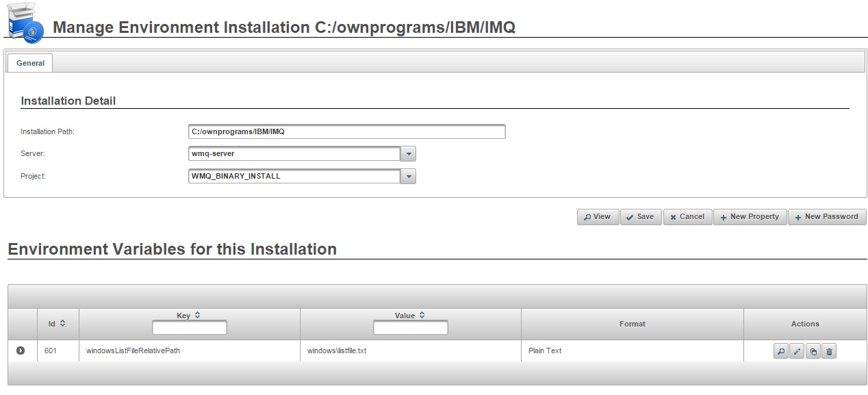Image resolution: width=868 pixels, height=395 pixels.
Task: Click the Cancel button
Action: pos(687,217)
